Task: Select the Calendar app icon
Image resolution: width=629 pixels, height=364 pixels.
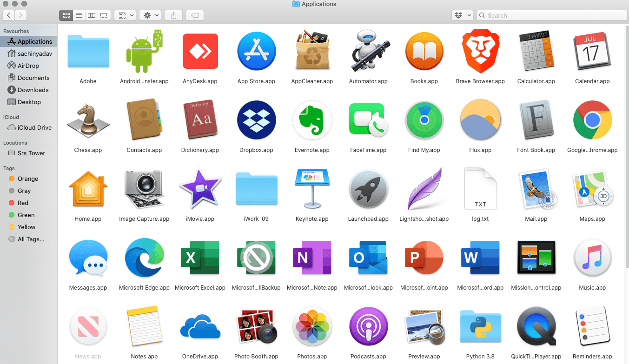Action: 592,51
